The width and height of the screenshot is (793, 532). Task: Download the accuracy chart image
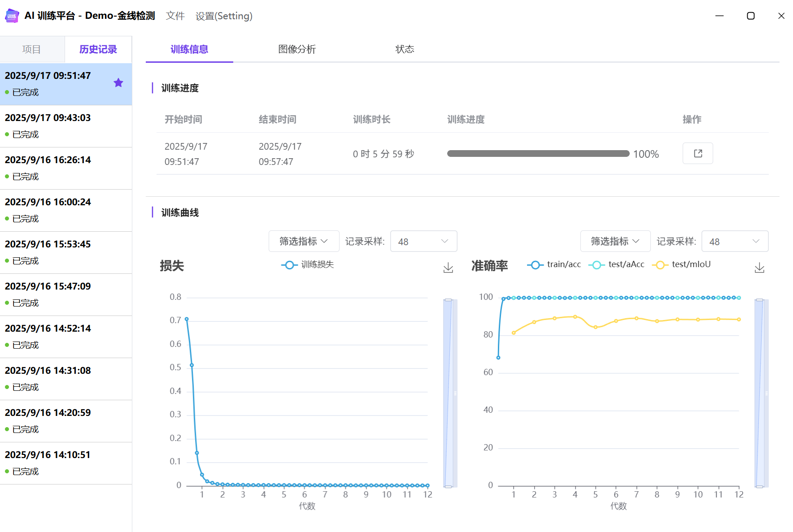click(759, 268)
